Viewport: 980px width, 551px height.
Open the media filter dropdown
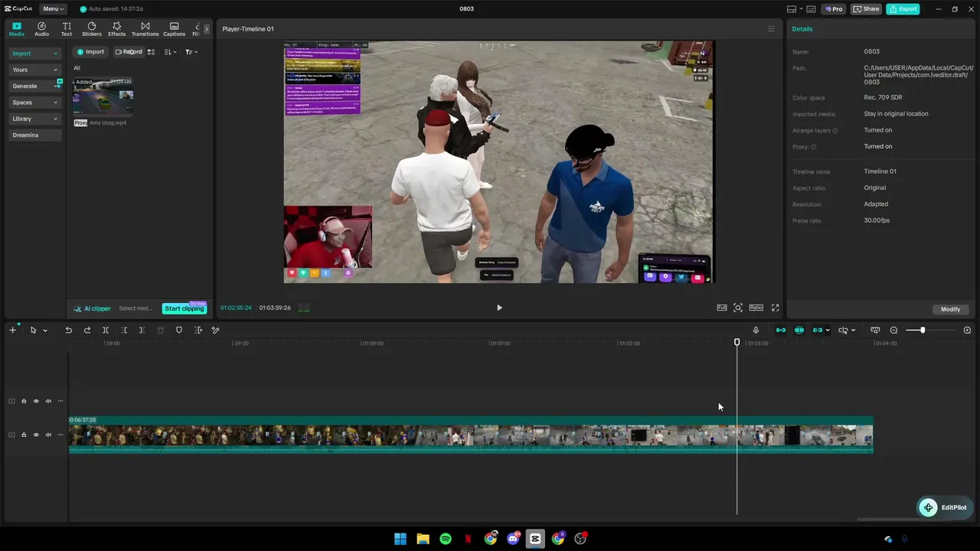[191, 52]
